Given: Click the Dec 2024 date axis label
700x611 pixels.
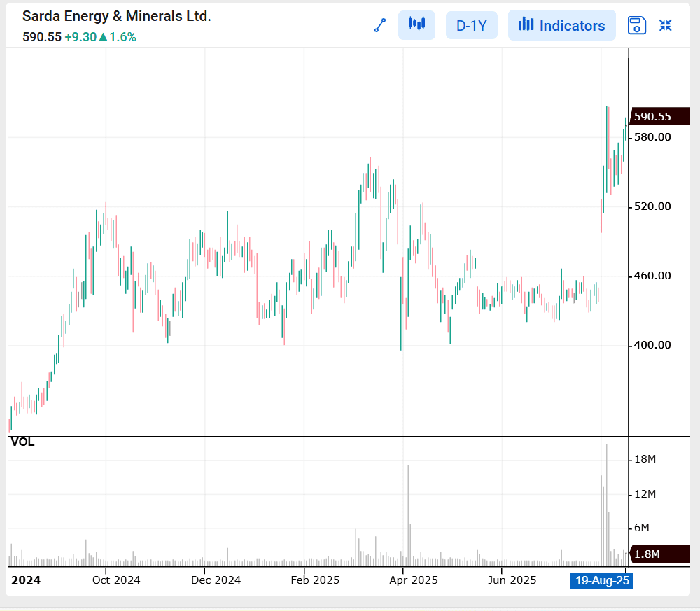Looking at the screenshot, I should [216, 580].
